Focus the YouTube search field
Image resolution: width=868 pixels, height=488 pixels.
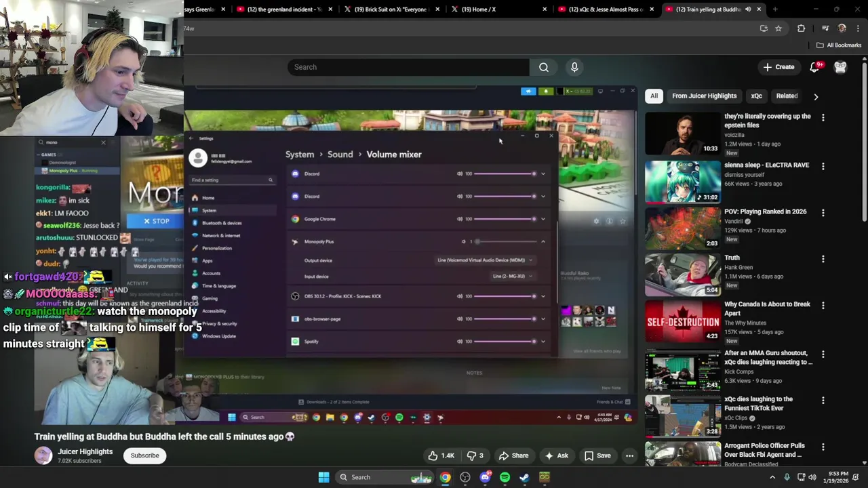click(x=408, y=67)
